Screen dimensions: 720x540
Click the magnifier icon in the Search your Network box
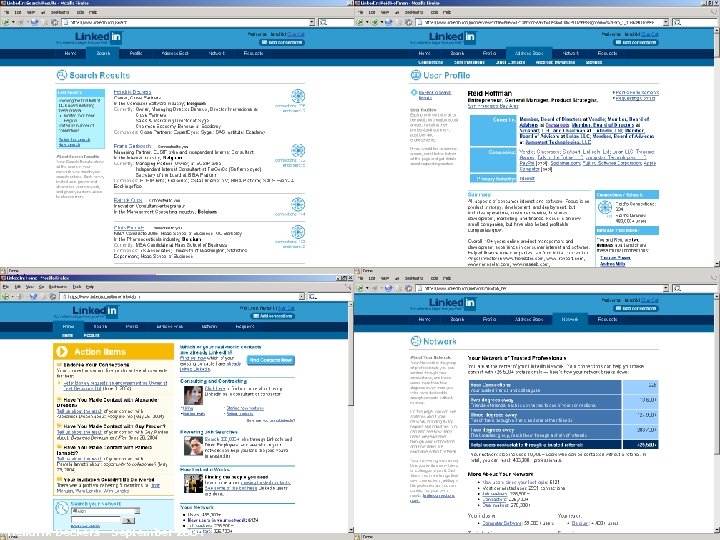click(x=62, y=508)
